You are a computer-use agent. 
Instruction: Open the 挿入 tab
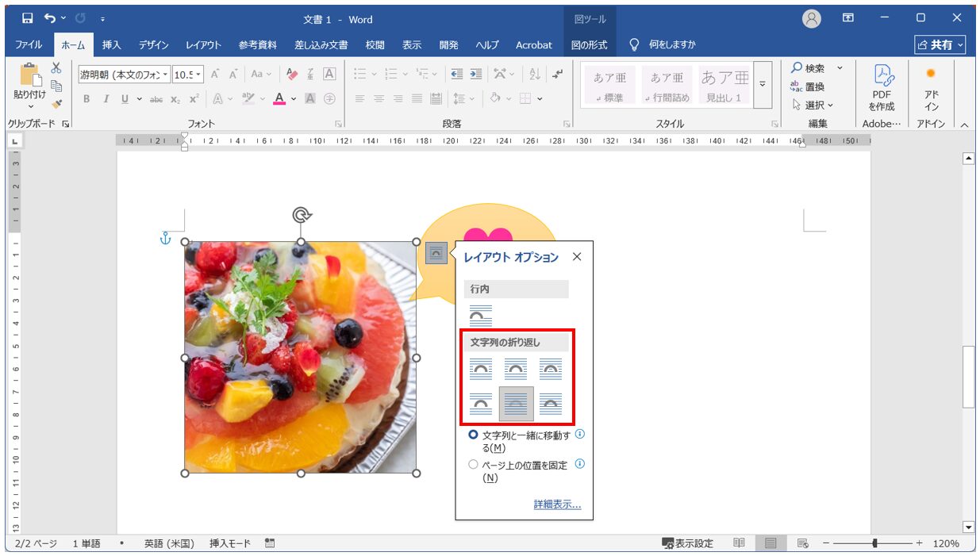pos(112,45)
